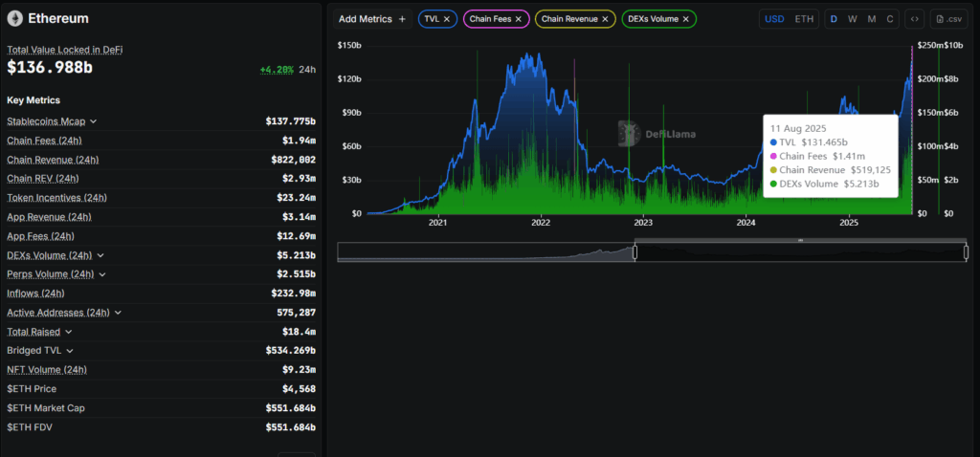Image resolution: width=980 pixels, height=457 pixels.
Task: Click the Ethereum logo icon
Action: (14, 19)
